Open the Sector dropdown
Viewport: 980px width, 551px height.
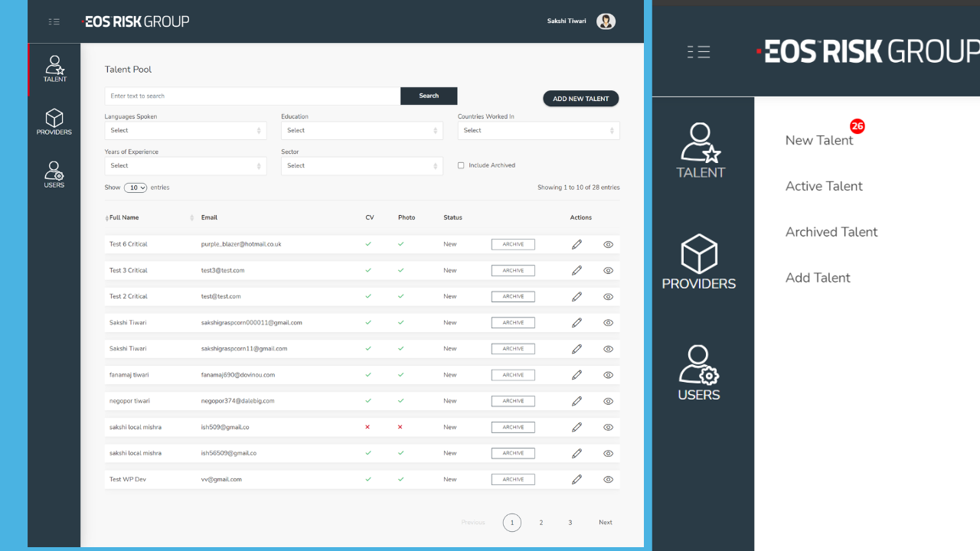pos(362,165)
